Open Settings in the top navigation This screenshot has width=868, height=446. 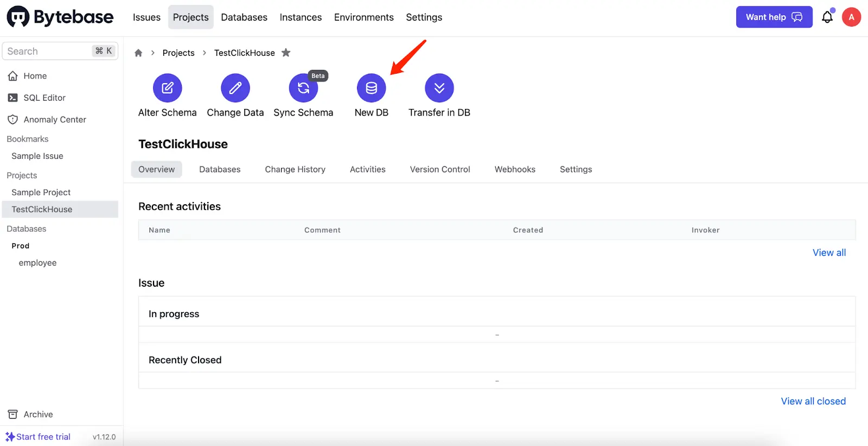[424, 17]
